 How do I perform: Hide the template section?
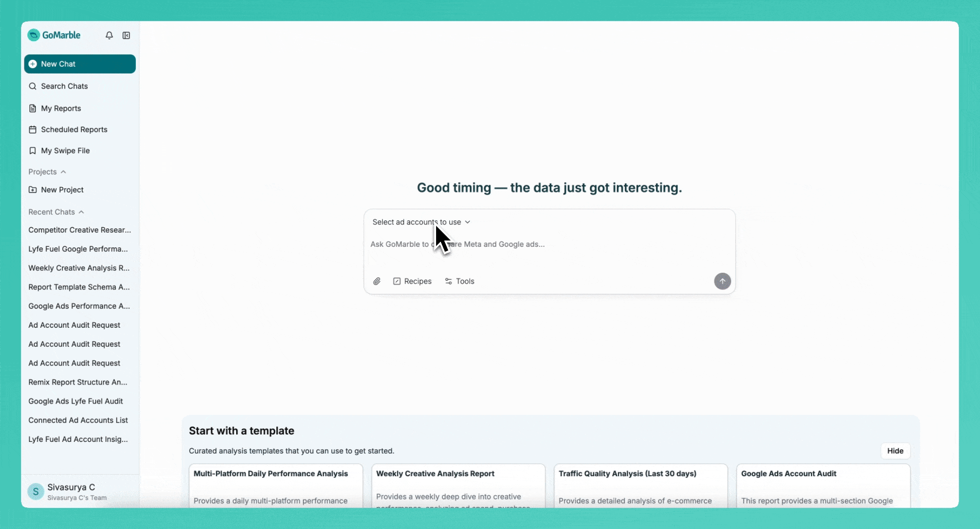point(895,451)
